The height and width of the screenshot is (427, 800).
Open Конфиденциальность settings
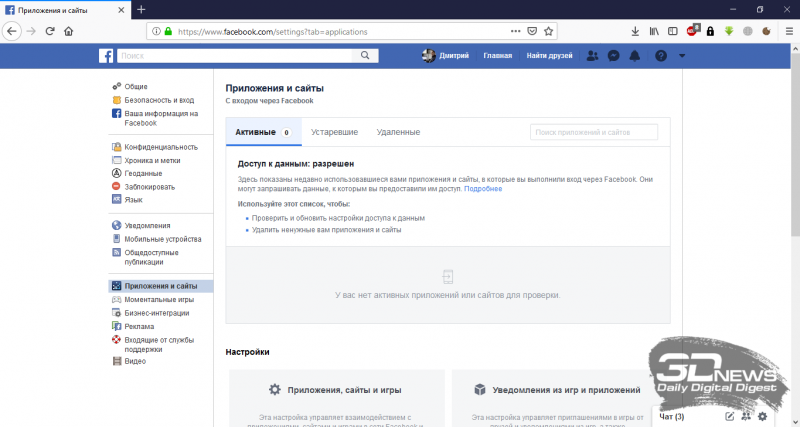coord(161,147)
